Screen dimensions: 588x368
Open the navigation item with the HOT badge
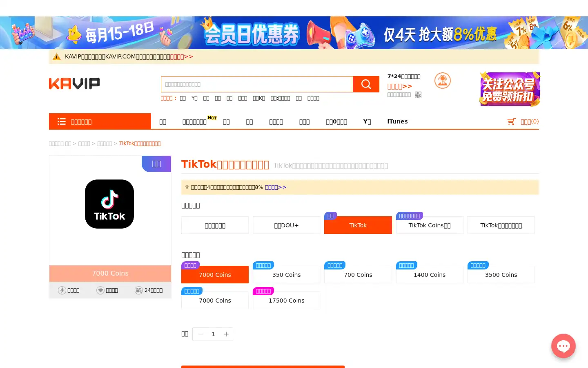point(194,122)
